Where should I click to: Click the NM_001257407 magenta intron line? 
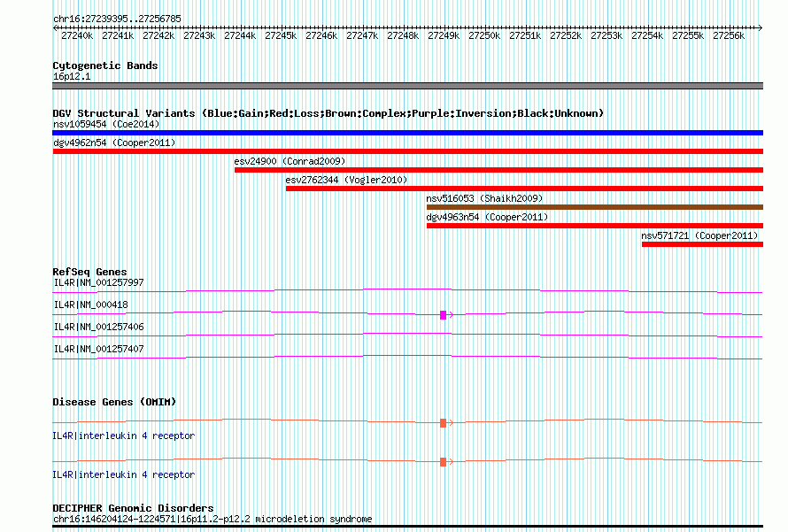coord(407,357)
